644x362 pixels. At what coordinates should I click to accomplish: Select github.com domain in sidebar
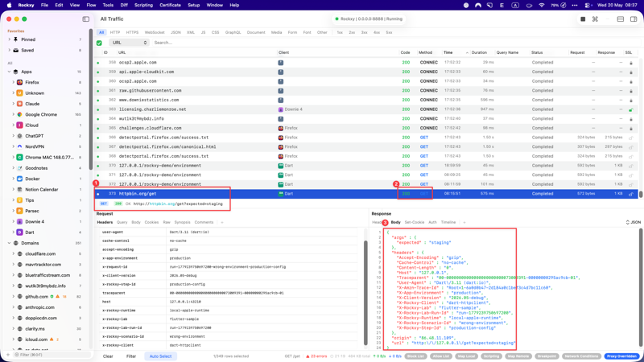point(36,296)
